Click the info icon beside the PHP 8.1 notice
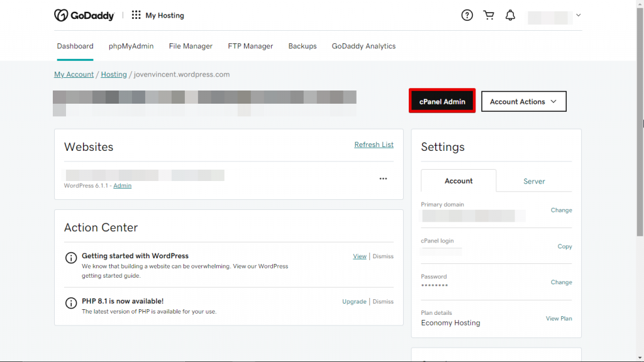Viewport: 644px width, 362px height. (x=70, y=301)
